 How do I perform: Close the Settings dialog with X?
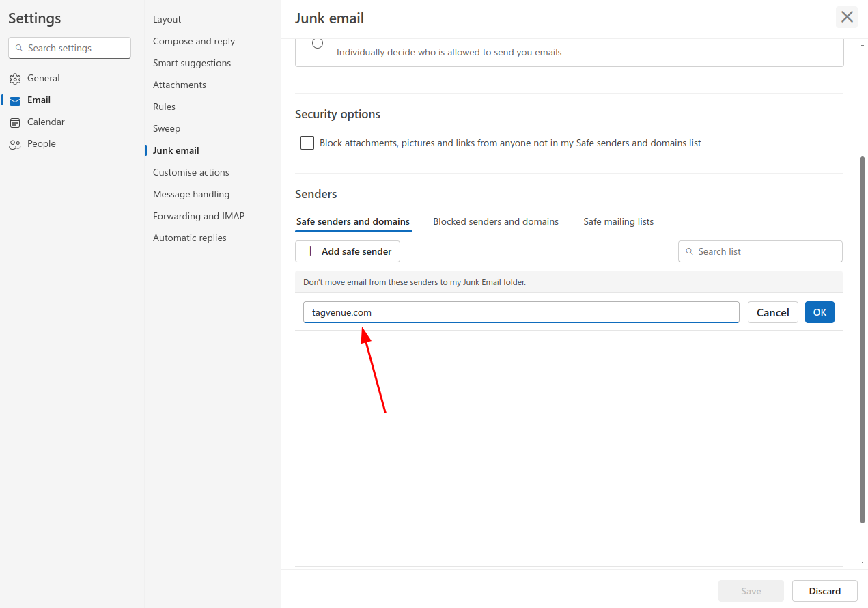(x=847, y=17)
